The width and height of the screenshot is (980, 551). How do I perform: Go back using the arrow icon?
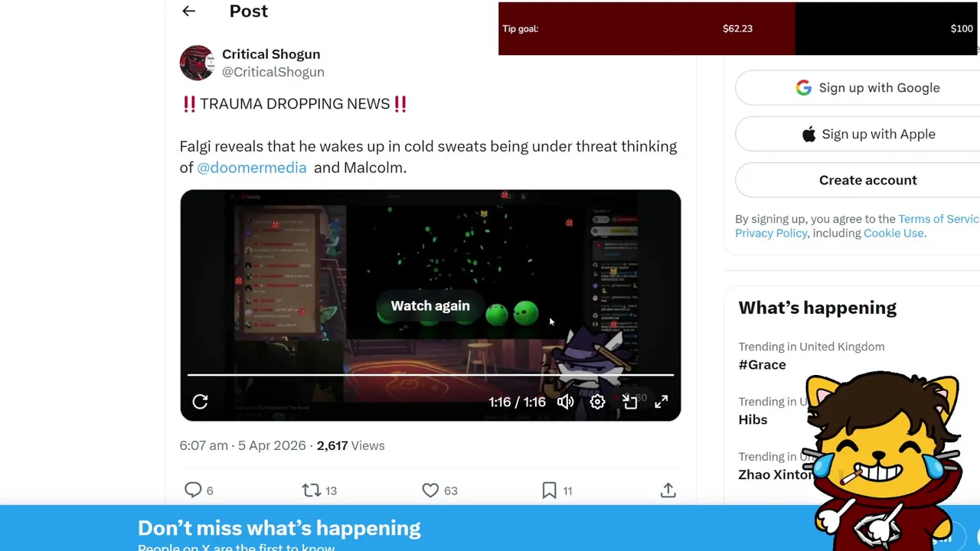click(x=188, y=11)
